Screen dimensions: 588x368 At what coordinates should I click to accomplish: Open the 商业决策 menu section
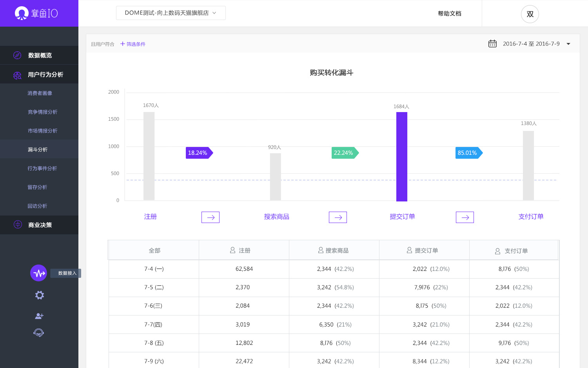point(39,225)
